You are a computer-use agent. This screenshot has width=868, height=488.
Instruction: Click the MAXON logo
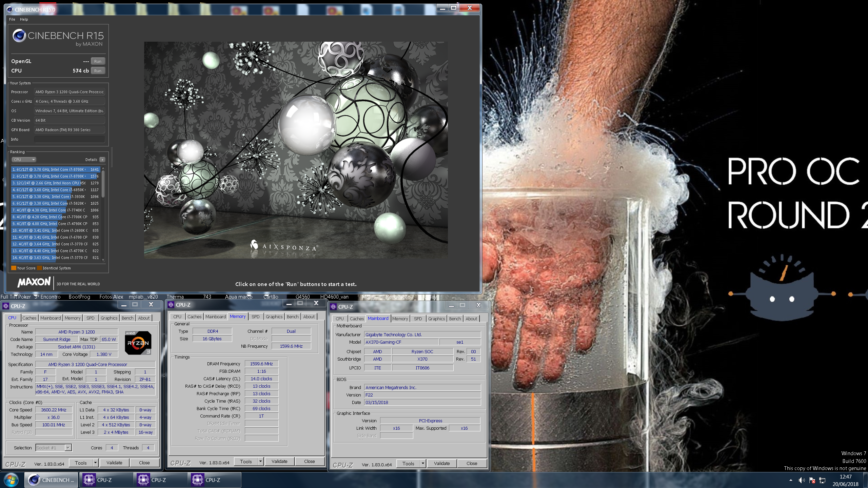(x=34, y=282)
